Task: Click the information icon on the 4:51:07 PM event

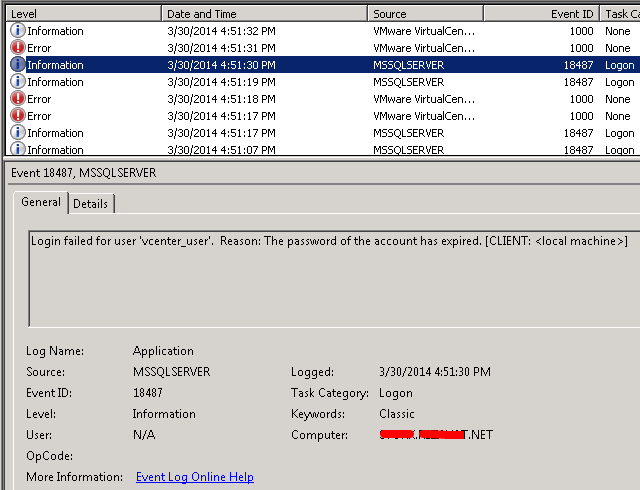Action: 18,149
